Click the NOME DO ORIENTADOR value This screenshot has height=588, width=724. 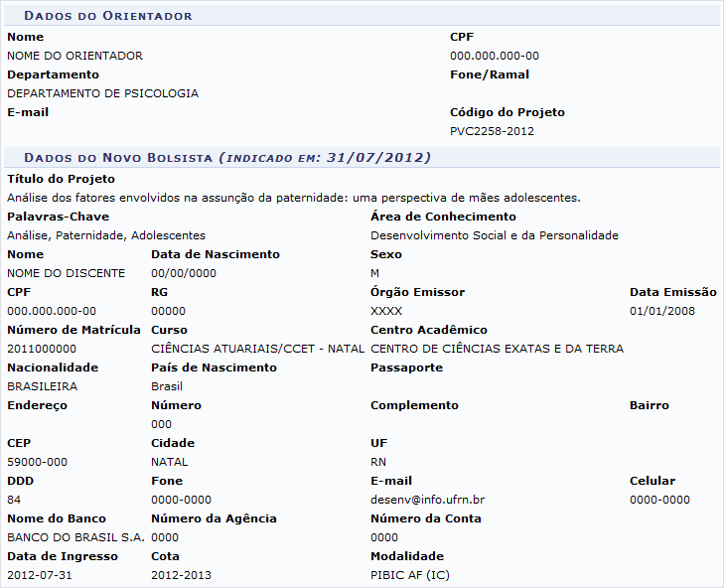[74, 56]
